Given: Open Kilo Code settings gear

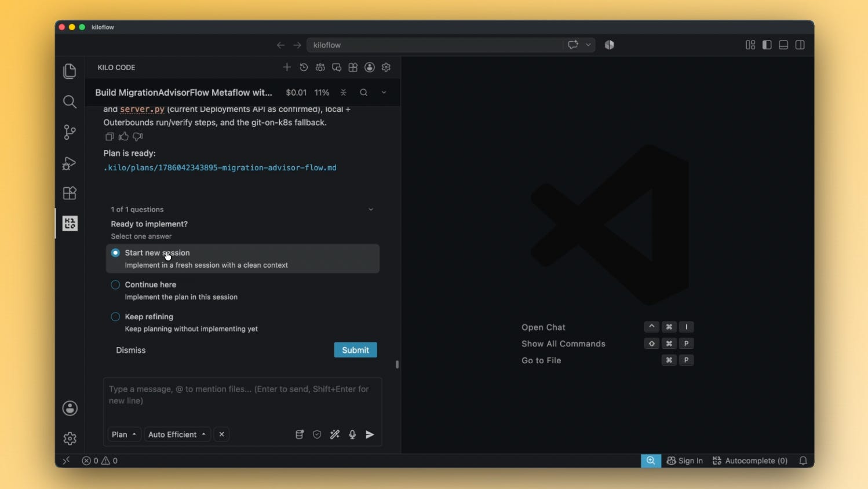Looking at the screenshot, I should pos(386,67).
